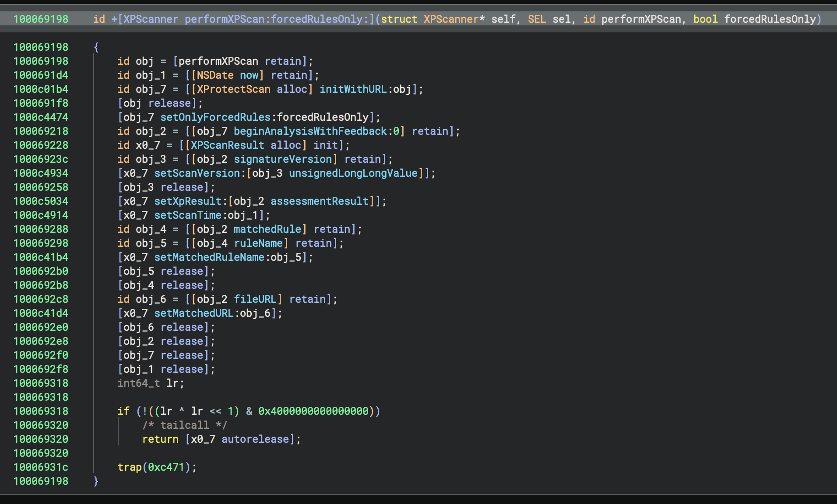Viewport: 837px width, 504px height.
Task: Click the assessmentResult selector
Action: tap(320, 201)
